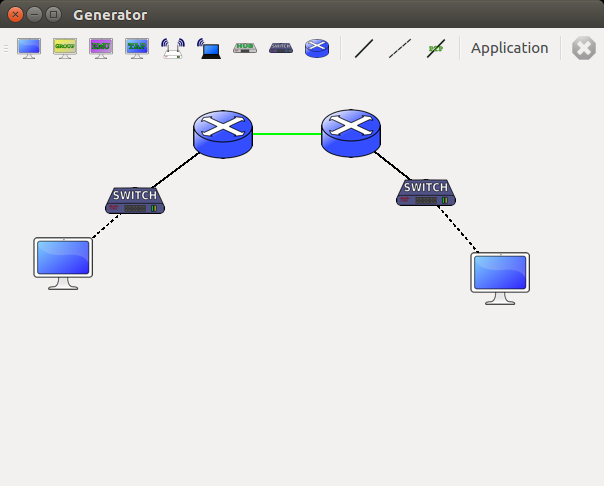Viewport: 604px width, 486px height.
Task: Maximize the Generator window
Action: (x=54, y=15)
